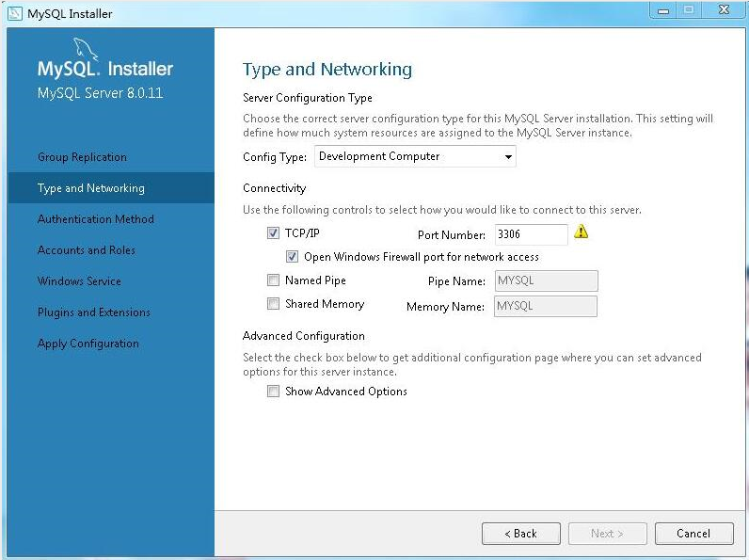
Task: Click the Back button
Action: point(520,534)
